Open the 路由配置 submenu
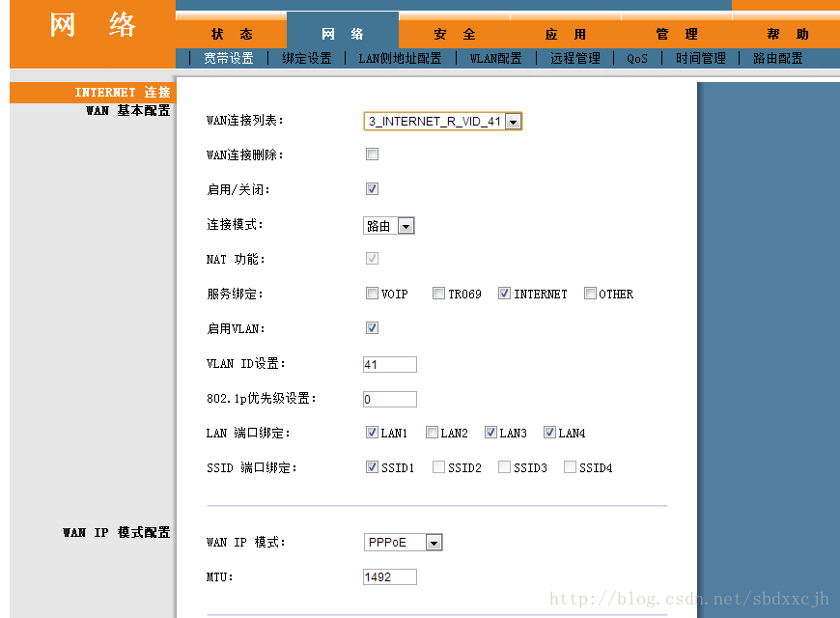This screenshot has width=840, height=618. [x=778, y=58]
